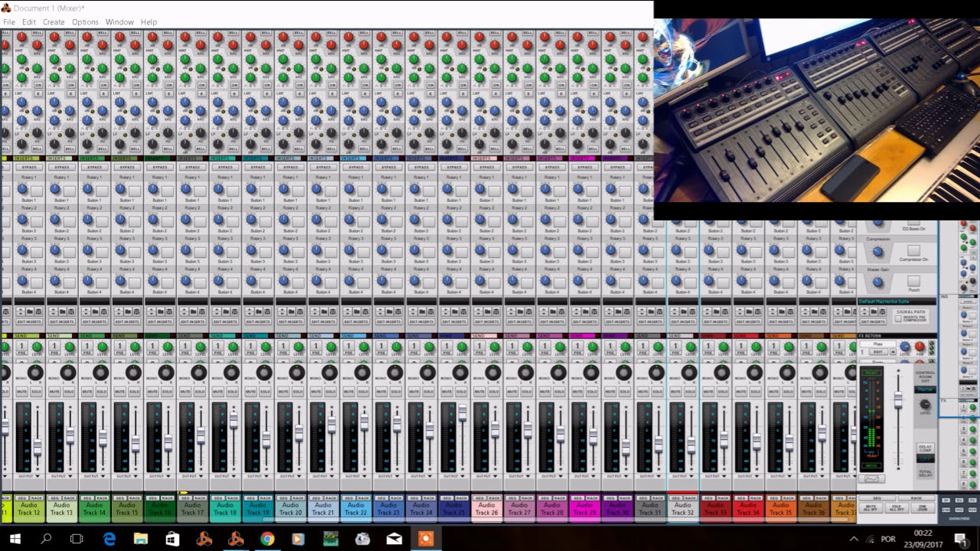
Task: Open File Explorer from the taskbar
Action: coord(140,539)
